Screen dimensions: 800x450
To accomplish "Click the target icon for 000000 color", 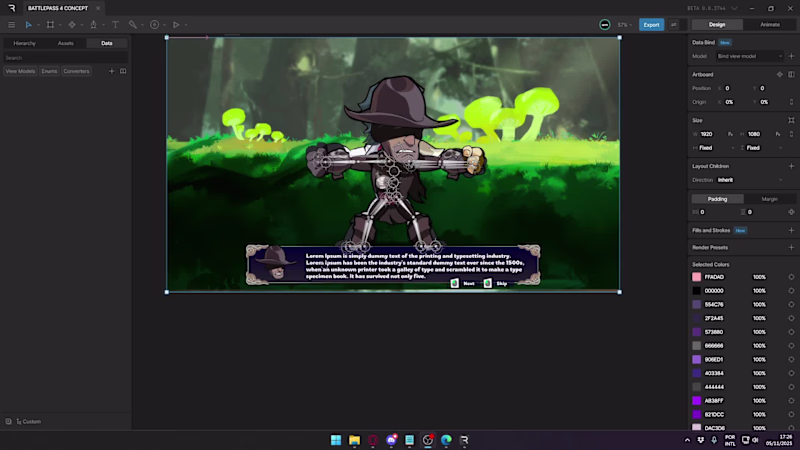I will (791, 291).
